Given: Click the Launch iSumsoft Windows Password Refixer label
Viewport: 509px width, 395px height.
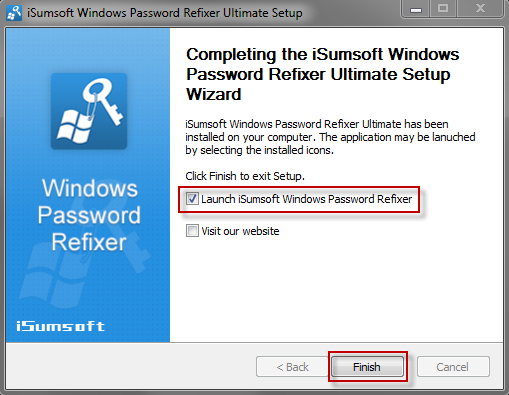Looking at the screenshot, I should [307, 199].
